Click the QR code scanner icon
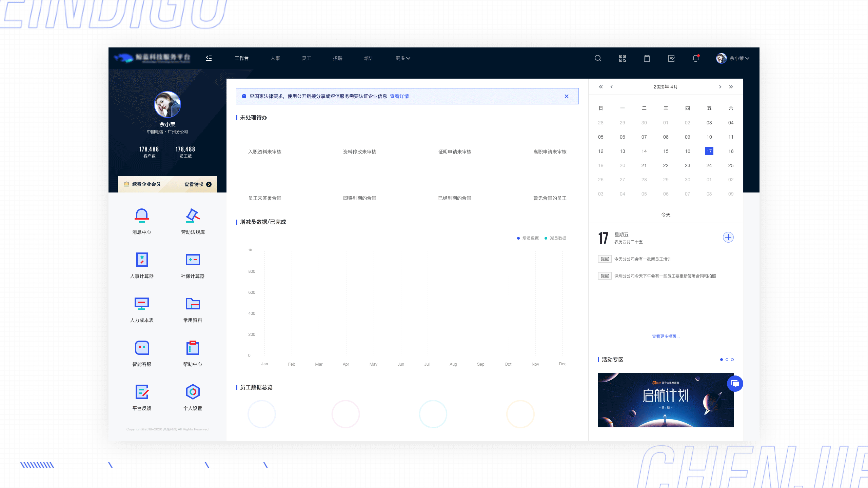This screenshot has width=868, height=488. pos(622,58)
